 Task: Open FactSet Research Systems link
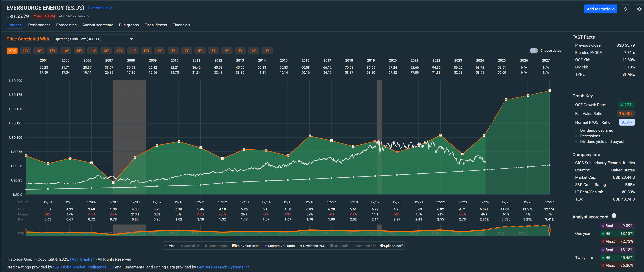pyautogui.click(x=224, y=267)
